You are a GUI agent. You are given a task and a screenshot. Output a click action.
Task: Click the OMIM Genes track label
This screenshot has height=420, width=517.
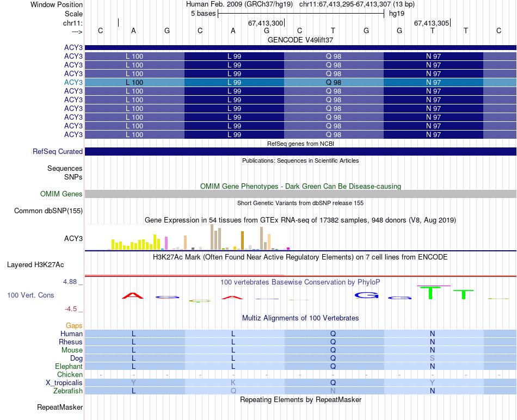point(61,194)
